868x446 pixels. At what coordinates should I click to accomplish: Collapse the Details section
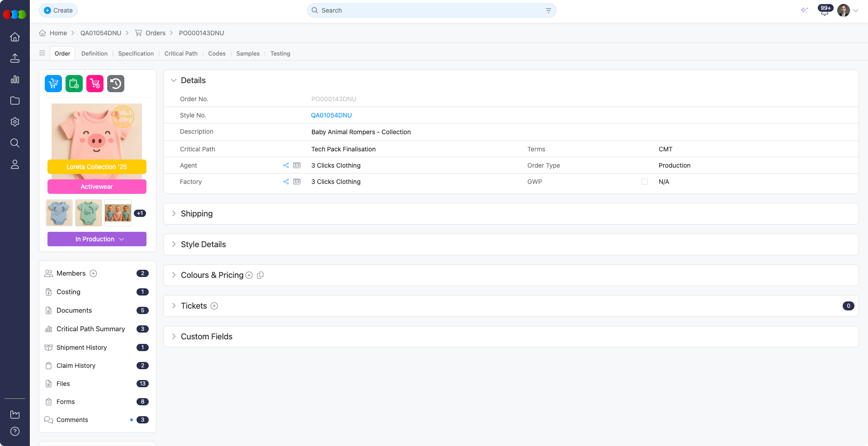tap(174, 80)
